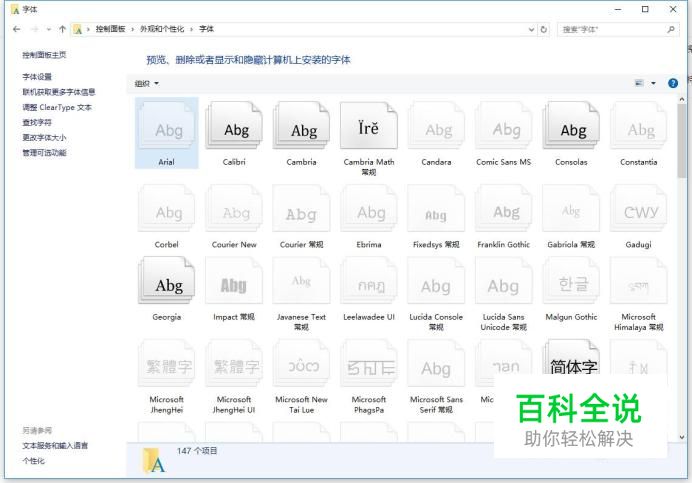Screen dimensions: 692x483
Task: Open 更改字体大小 link
Action: [x=44, y=138]
